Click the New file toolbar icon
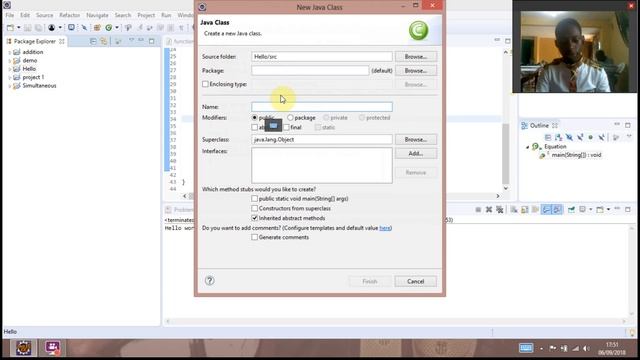 tap(10, 27)
